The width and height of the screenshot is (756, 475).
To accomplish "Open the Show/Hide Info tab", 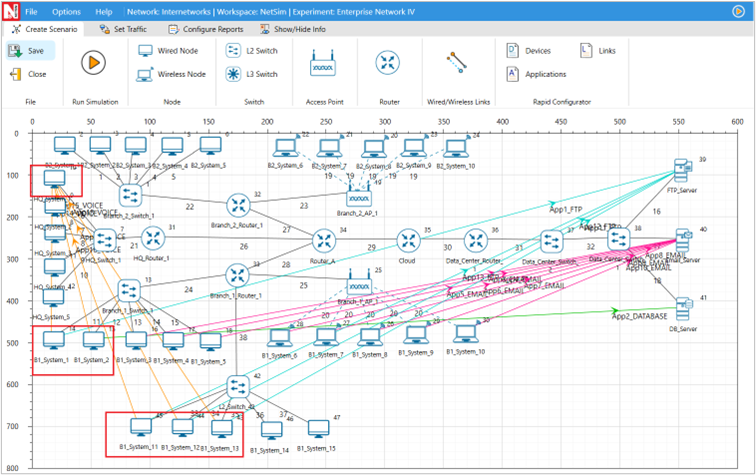I will point(292,29).
